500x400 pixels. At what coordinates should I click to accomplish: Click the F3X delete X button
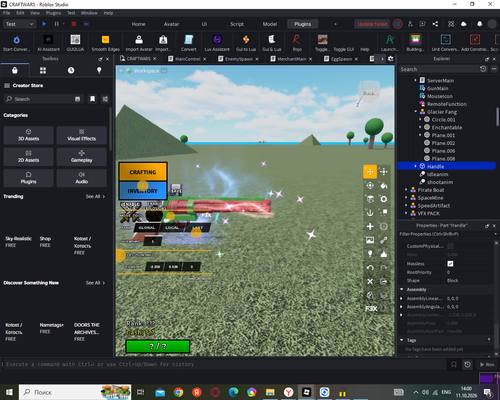click(x=370, y=281)
